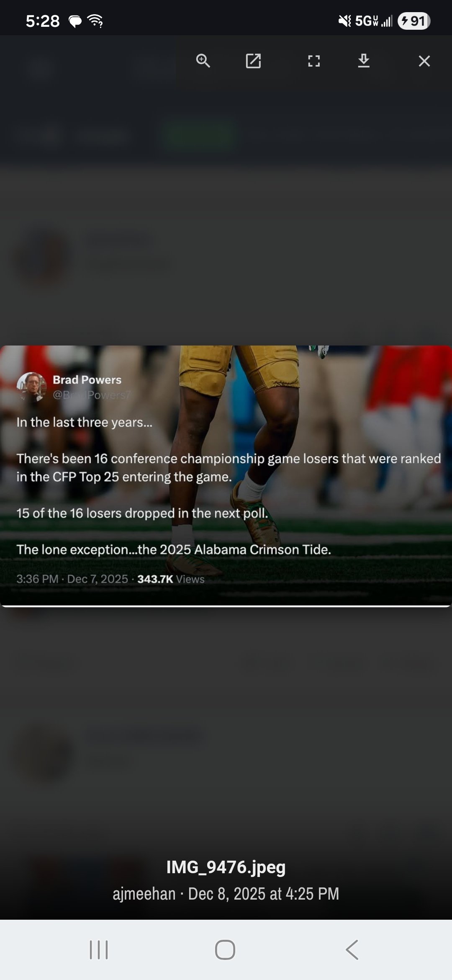Tap the zoom-in magnifier icon

pos(203,61)
